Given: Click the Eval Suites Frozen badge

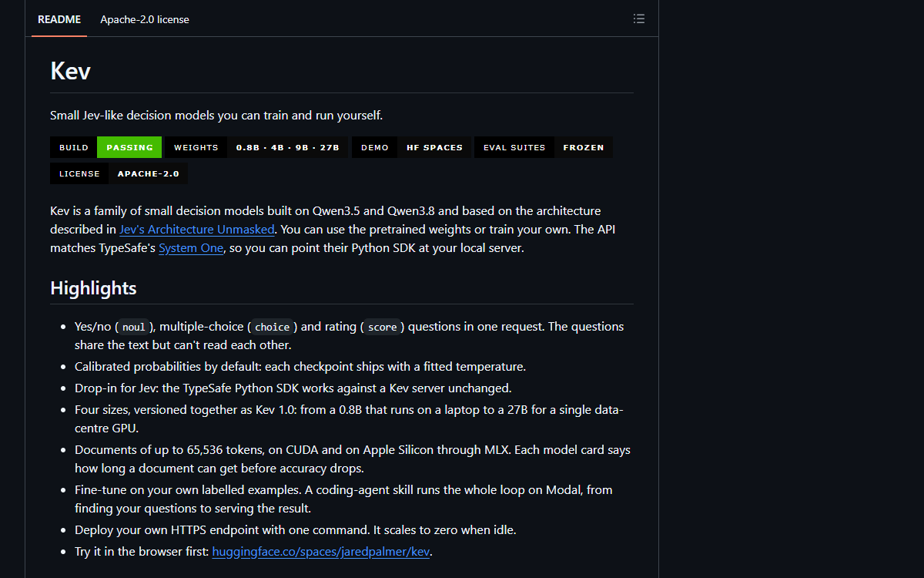Looking at the screenshot, I should (544, 147).
